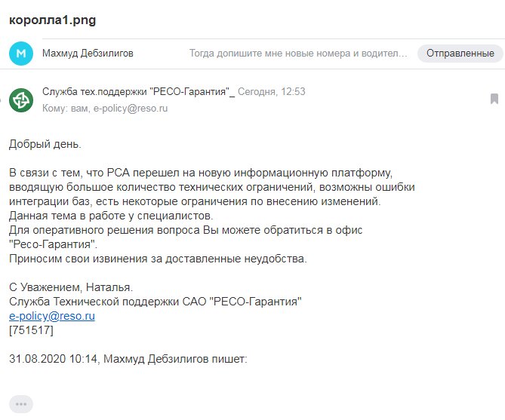Expand quoted text with three dots button
The height and width of the screenshot is (420, 505).
(21, 404)
